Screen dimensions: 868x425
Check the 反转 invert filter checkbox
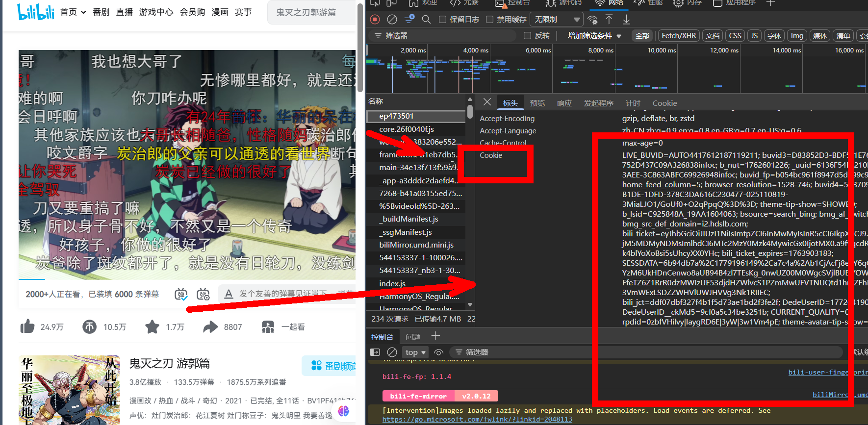(527, 36)
